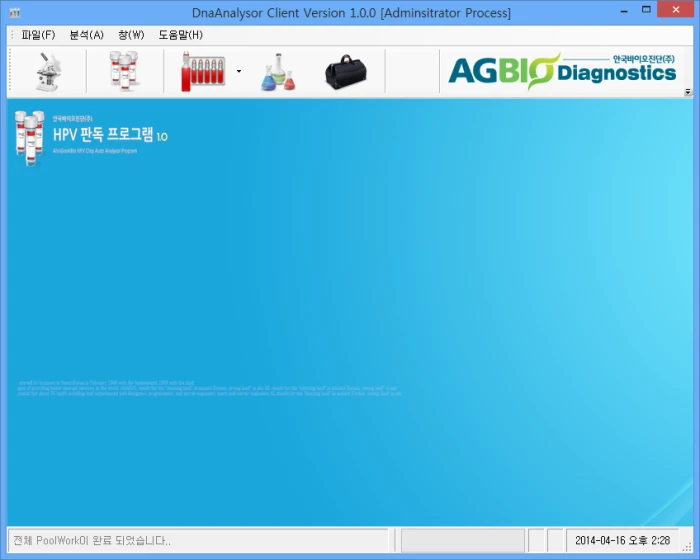
Task: Click the microscope toolbar icon
Action: 49,71
